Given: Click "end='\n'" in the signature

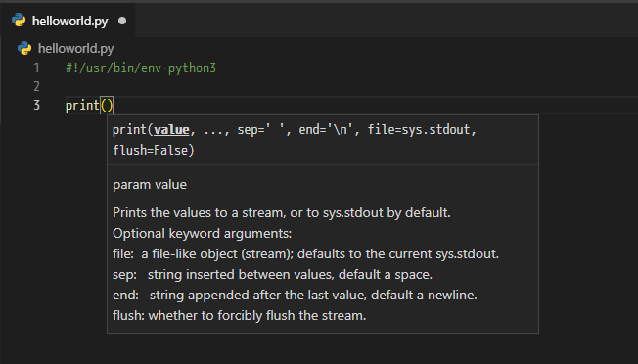Looking at the screenshot, I should pos(326,130).
